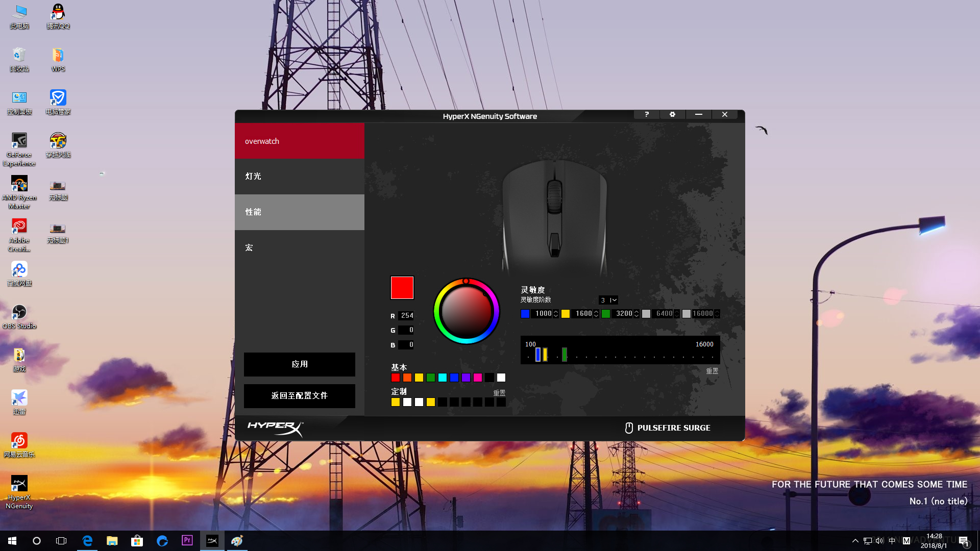Pick the cyan basic color swatch
Image resolution: width=980 pixels, height=551 pixels.
coord(443,378)
